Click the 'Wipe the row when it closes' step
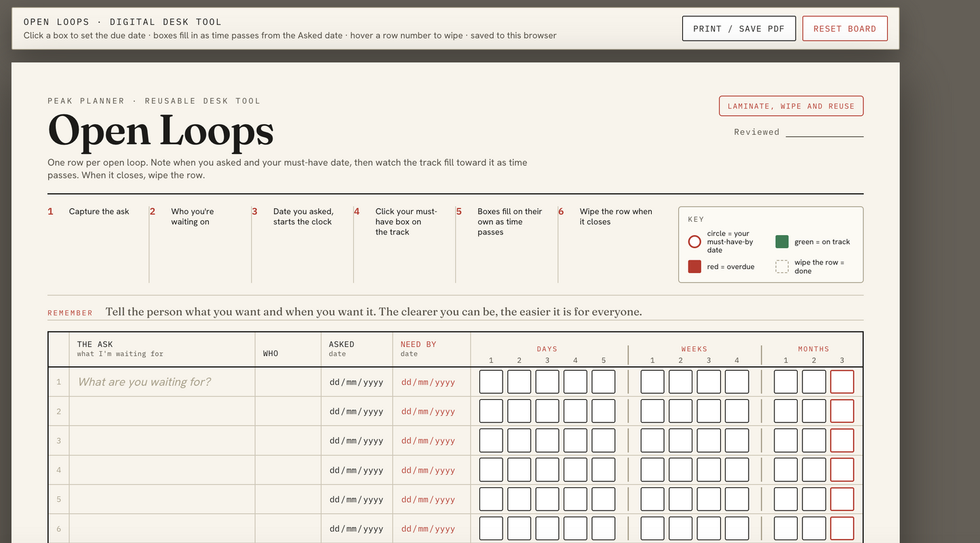The image size is (980, 543). [x=616, y=216]
